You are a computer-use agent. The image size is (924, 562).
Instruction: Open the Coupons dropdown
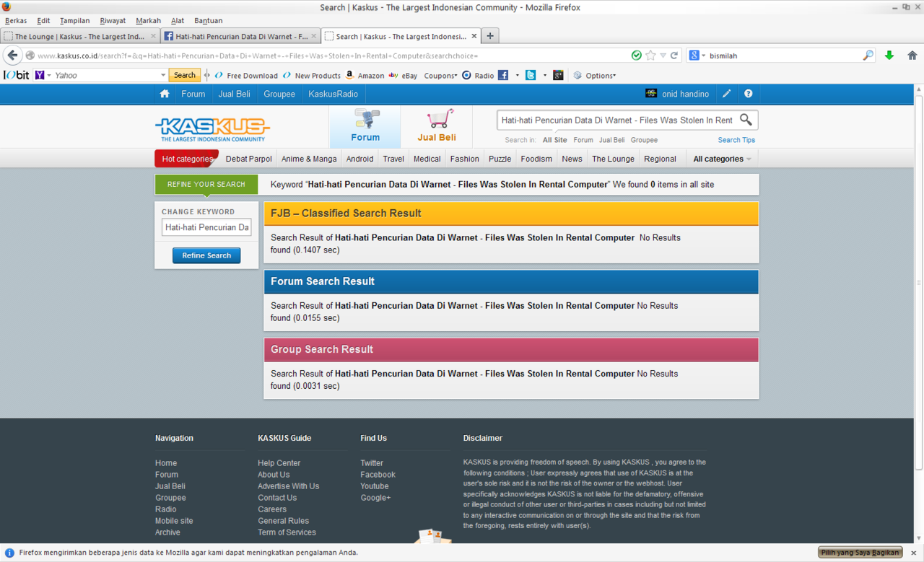(x=440, y=75)
